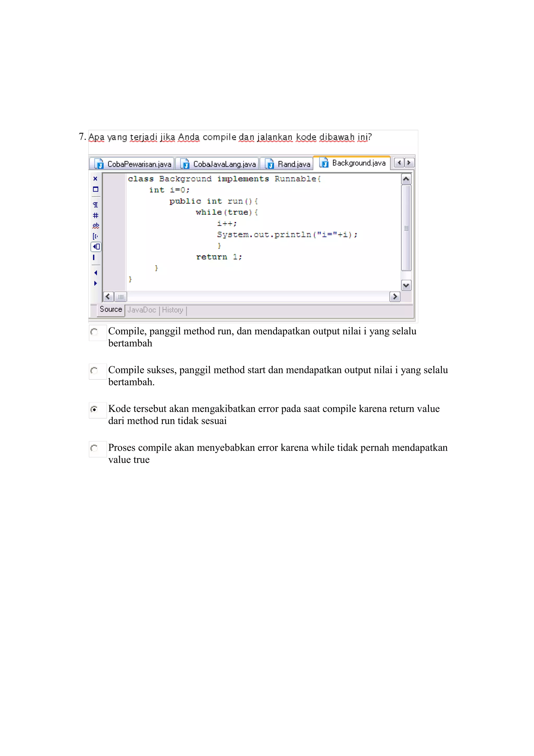Image resolution: width=534 pixels, height=756 pixels.
Task: Click the close X icon in editor sidebar
Action: coord(95,178)
